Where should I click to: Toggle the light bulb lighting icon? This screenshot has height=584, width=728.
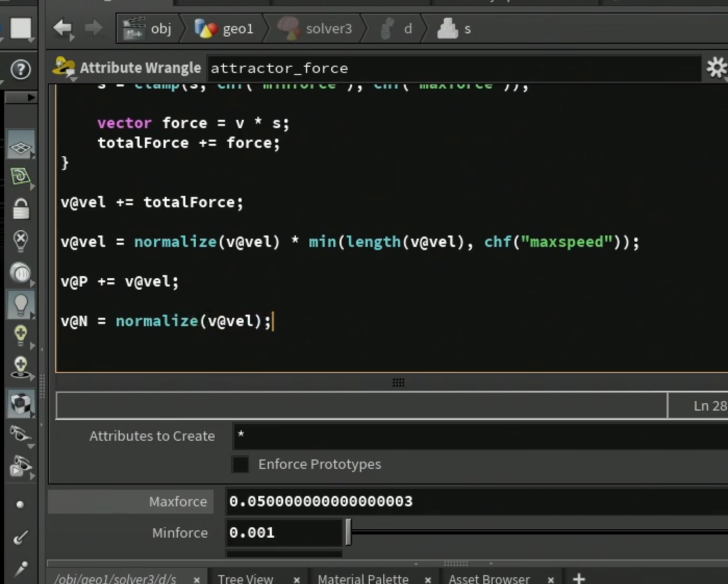pyautogui.click(x=21, y=305)
